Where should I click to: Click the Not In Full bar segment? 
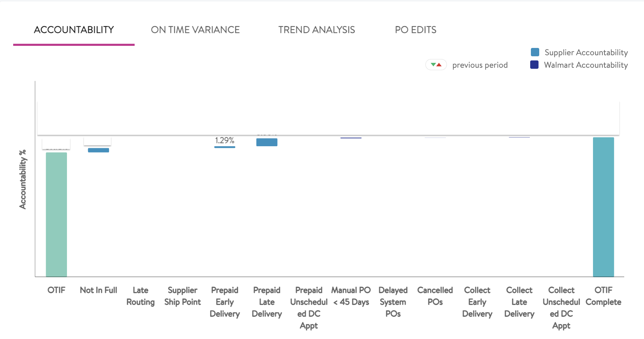[x=98, y=150]
